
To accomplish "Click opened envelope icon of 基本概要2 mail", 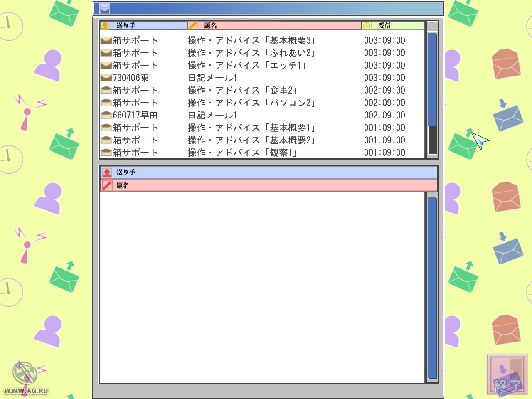I will [106, 140].
